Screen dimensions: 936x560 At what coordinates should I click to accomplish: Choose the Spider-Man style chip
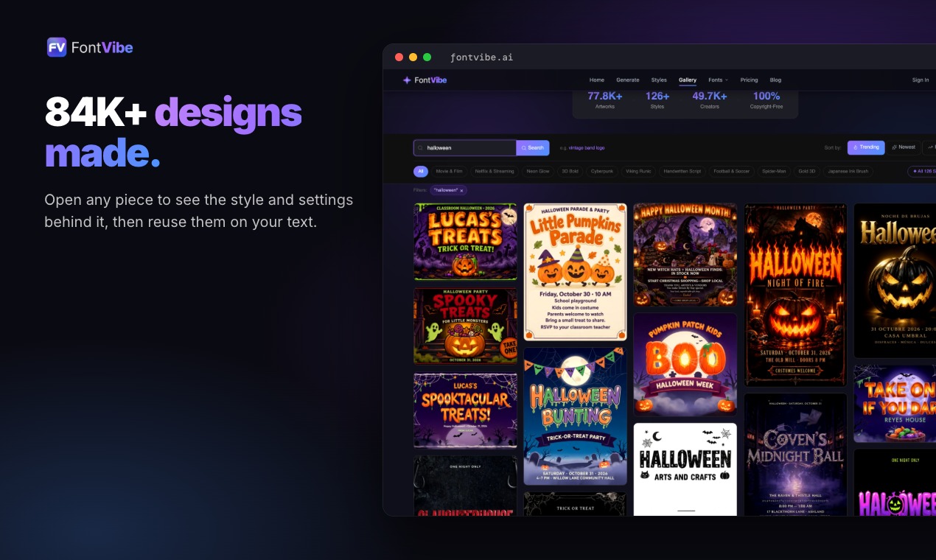pyautogui.click(x=775, y=172)
